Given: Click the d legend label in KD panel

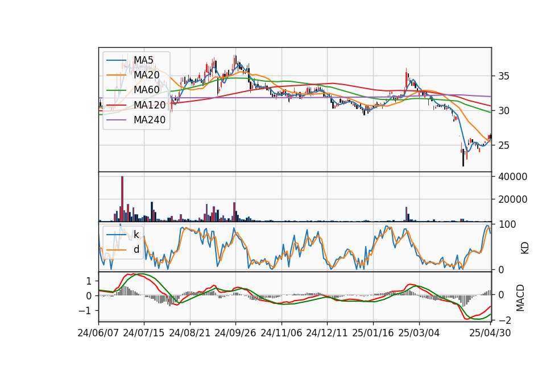Looking at the screenshot, I should click(x=136, y=249).
